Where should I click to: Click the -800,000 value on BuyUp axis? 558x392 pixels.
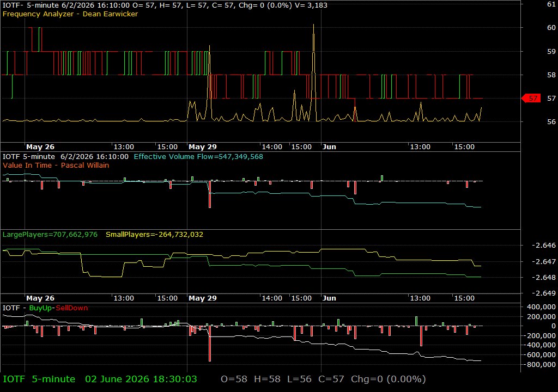pyautogui.click(x=539, y=364)
